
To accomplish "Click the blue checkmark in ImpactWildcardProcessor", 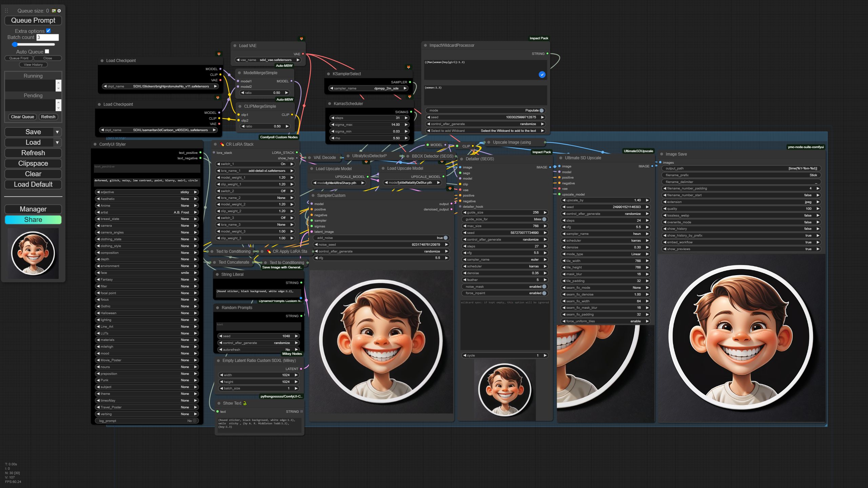I will point(542,75).
